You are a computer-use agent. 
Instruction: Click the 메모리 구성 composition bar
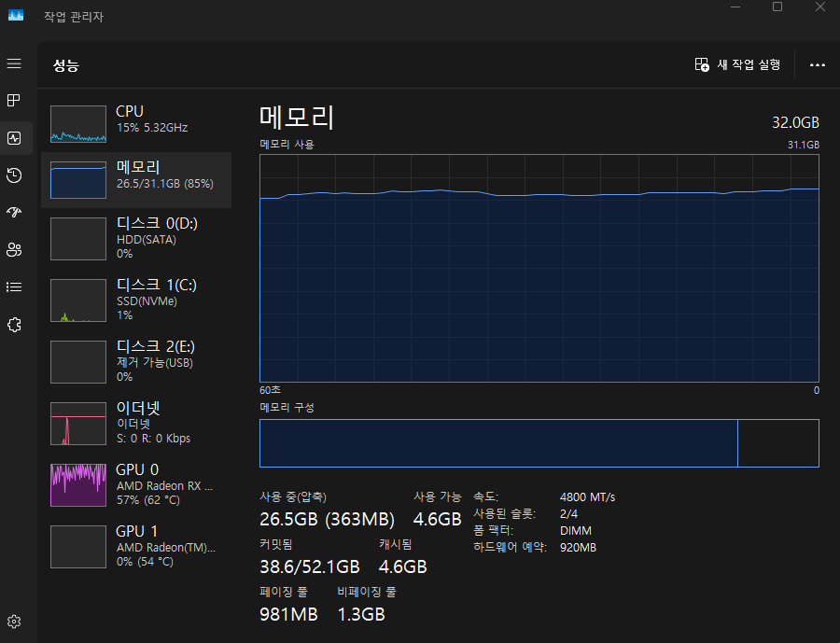pyautogui.click(x=539, y=443)
